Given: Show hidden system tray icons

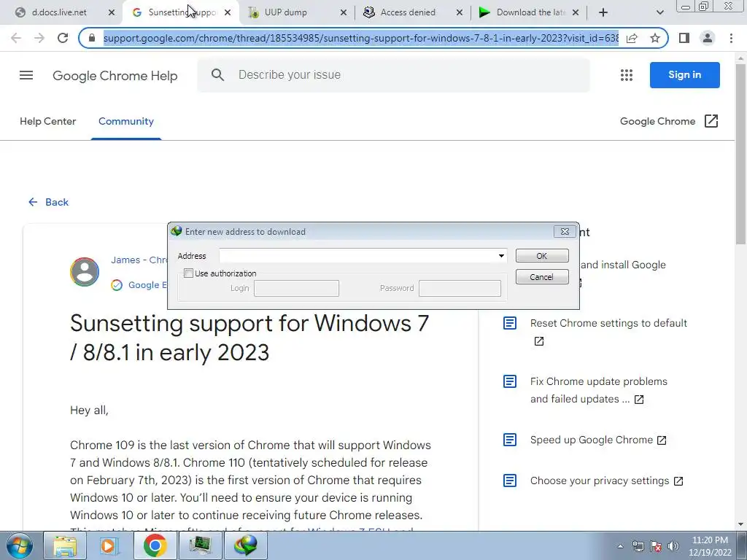Looking at the screenshot, I should pyautogui.click(x=620, y=546).
